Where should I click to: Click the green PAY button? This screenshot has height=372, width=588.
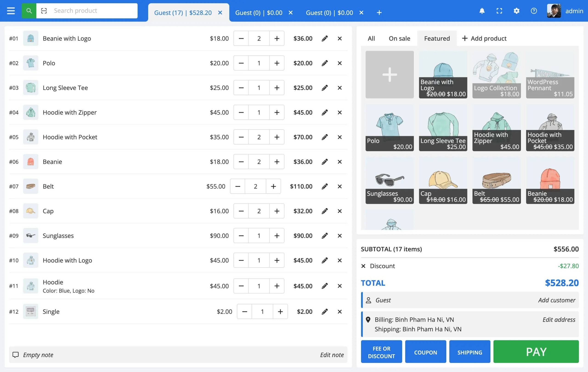pos(536,352)
